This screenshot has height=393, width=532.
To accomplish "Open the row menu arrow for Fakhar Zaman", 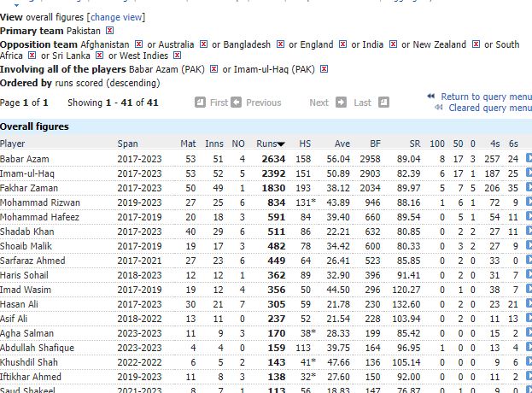I will click(529, 188).
